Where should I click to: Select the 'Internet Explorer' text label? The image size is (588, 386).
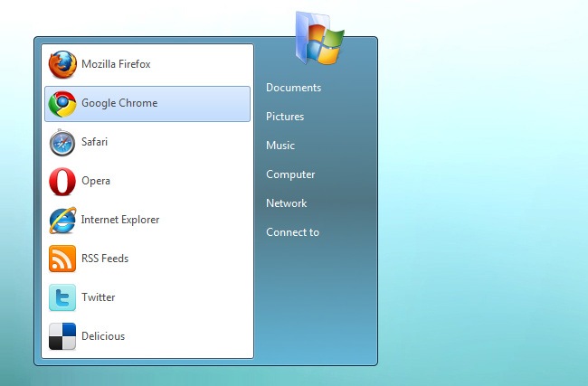click(x=120, y=220)
